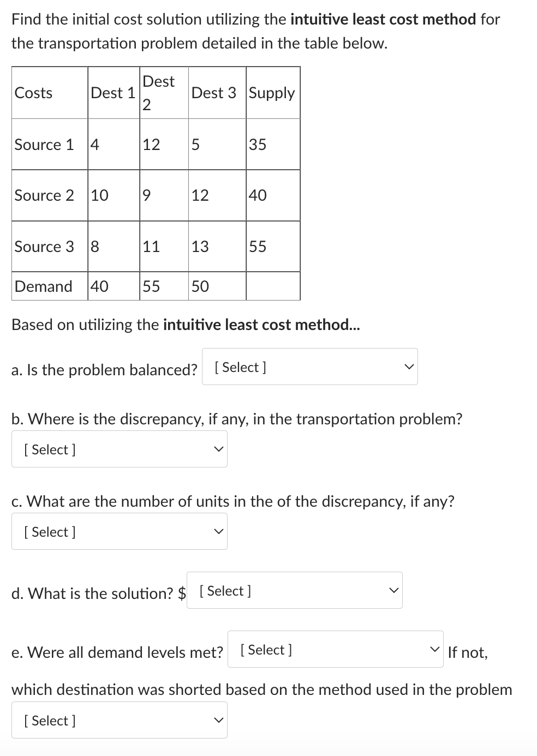The image size is (537, 756).
Task: Click the cell showing demand value 40
Action: (99, 286)
